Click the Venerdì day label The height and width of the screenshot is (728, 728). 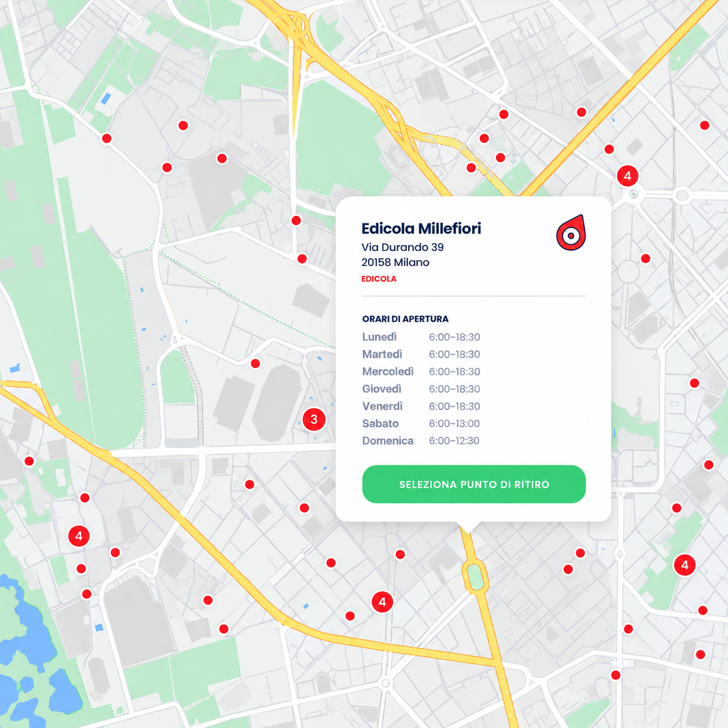click(x=383, y=406)
